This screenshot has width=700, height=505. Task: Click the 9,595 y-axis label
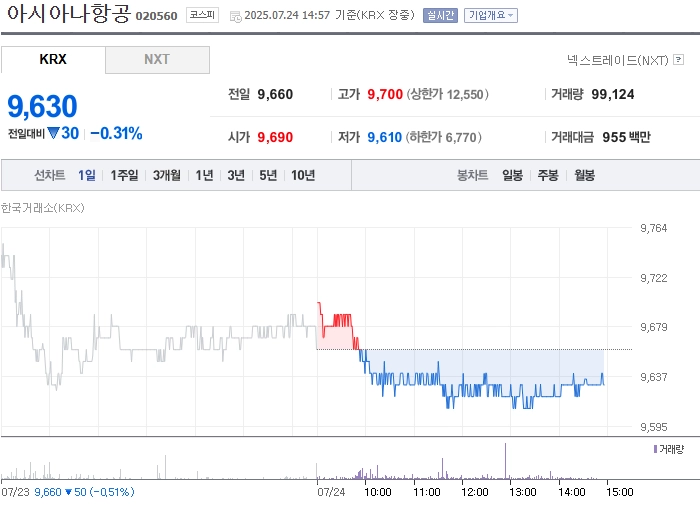click(654, 427)
